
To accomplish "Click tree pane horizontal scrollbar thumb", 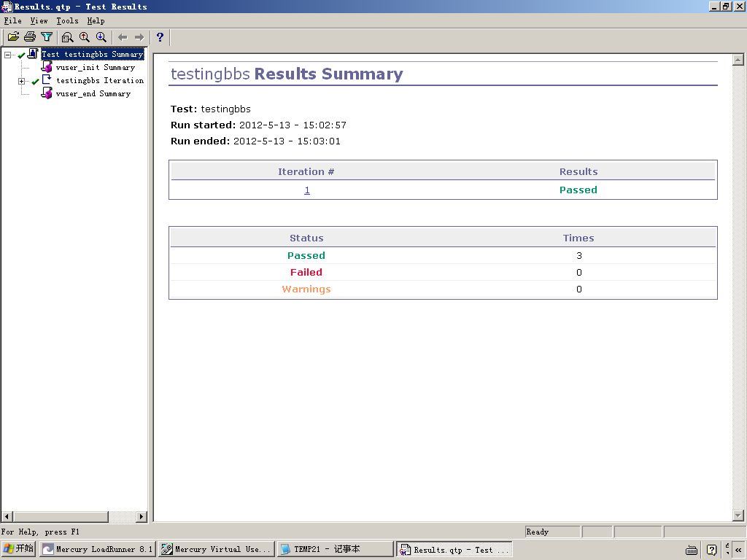I will pyautogui.click(x=61, y=516).
